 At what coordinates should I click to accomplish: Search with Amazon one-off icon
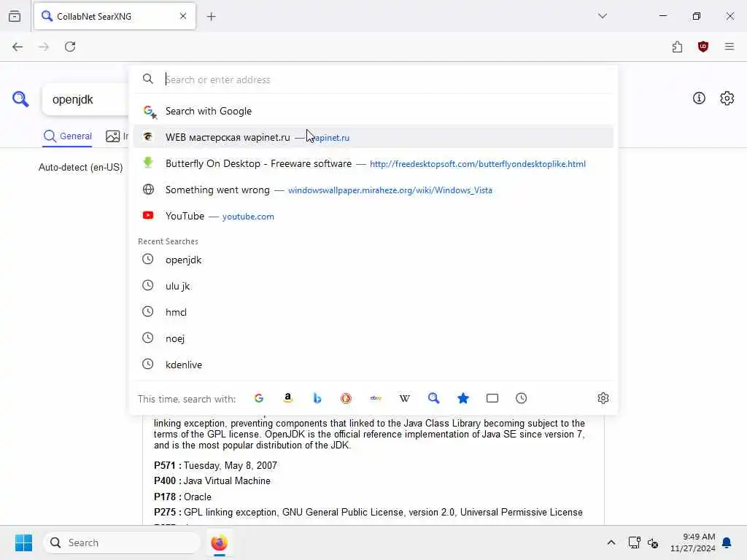(x=287, y=398)
